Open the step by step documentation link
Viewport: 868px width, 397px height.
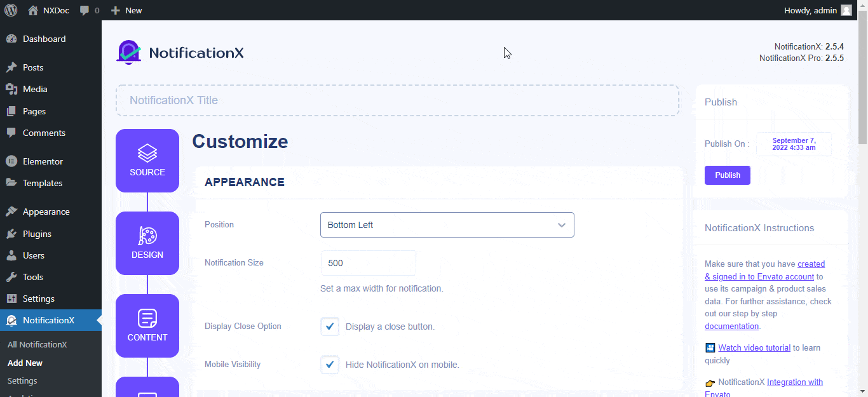point(732,326)
